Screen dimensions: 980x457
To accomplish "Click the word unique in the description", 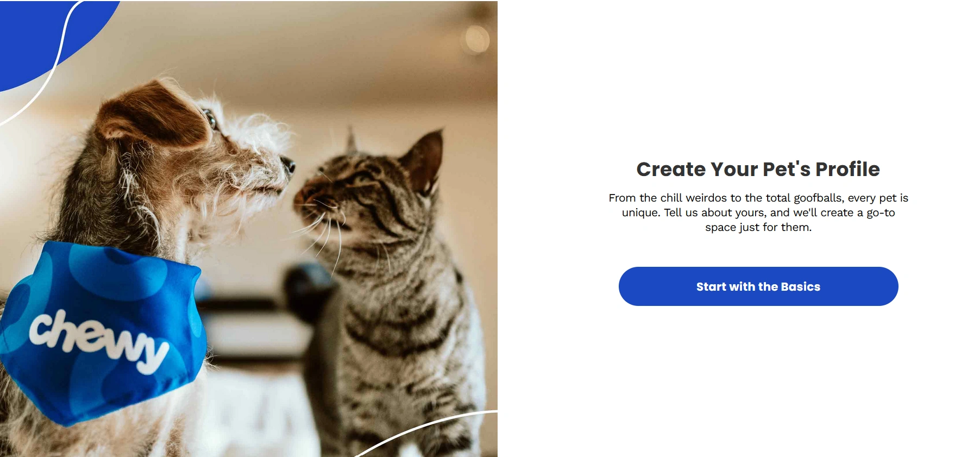I will pos(640,213).
